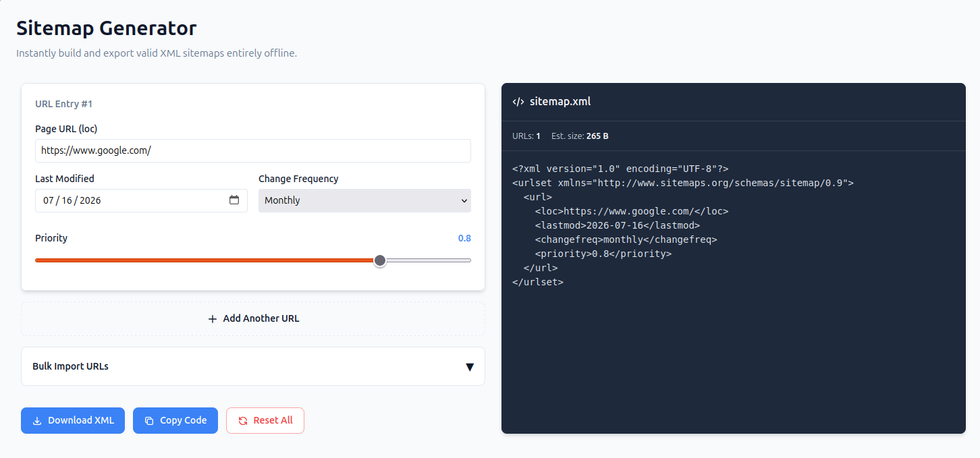Image resolution: width=980 pixels, height=458 pixels.
Task: Click the sitemap.xml file title
Action: tap(560, 102)
